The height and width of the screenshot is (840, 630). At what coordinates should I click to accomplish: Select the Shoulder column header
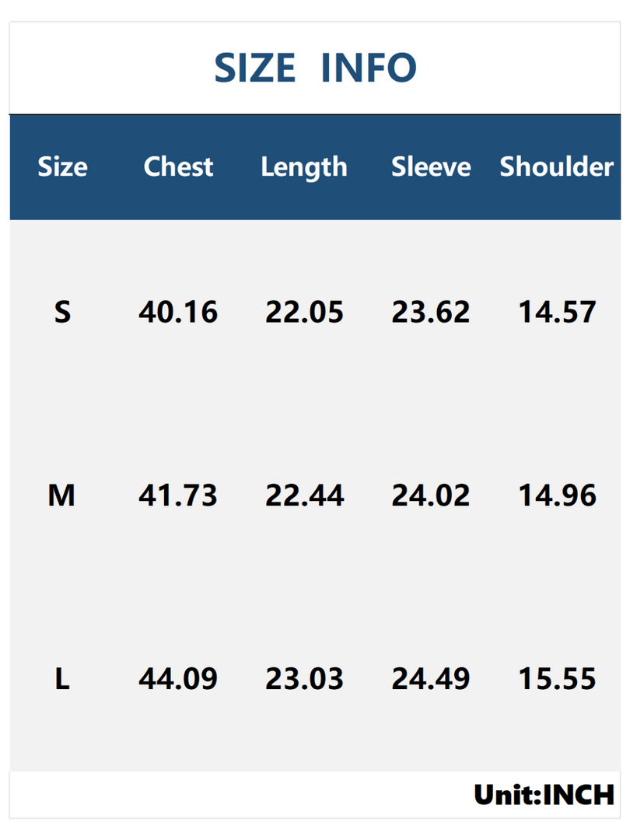pos(557,166)
